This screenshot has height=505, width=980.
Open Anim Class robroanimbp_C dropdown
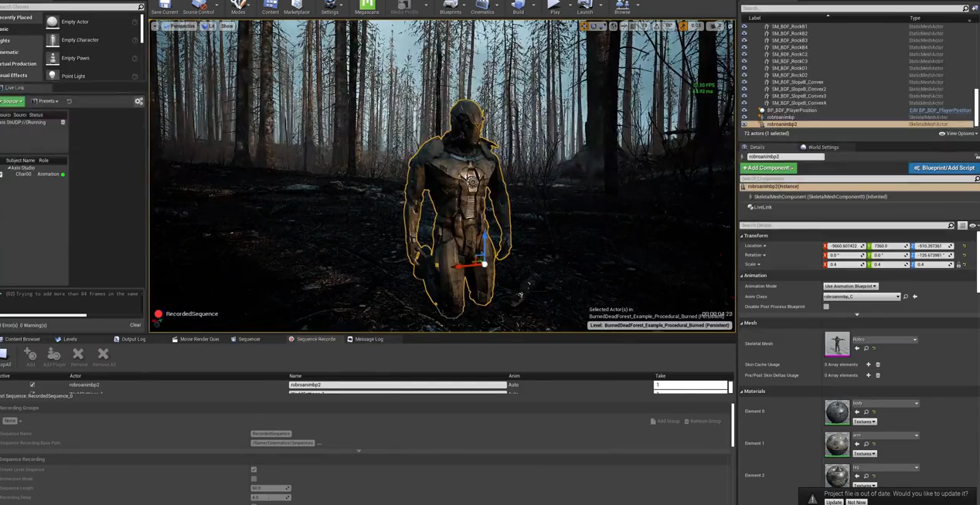tap(862, 297)
